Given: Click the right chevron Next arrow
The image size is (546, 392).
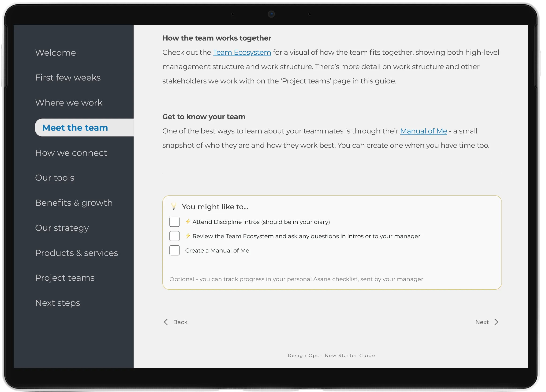Looking at the screenshot, I should pos(496,322).
